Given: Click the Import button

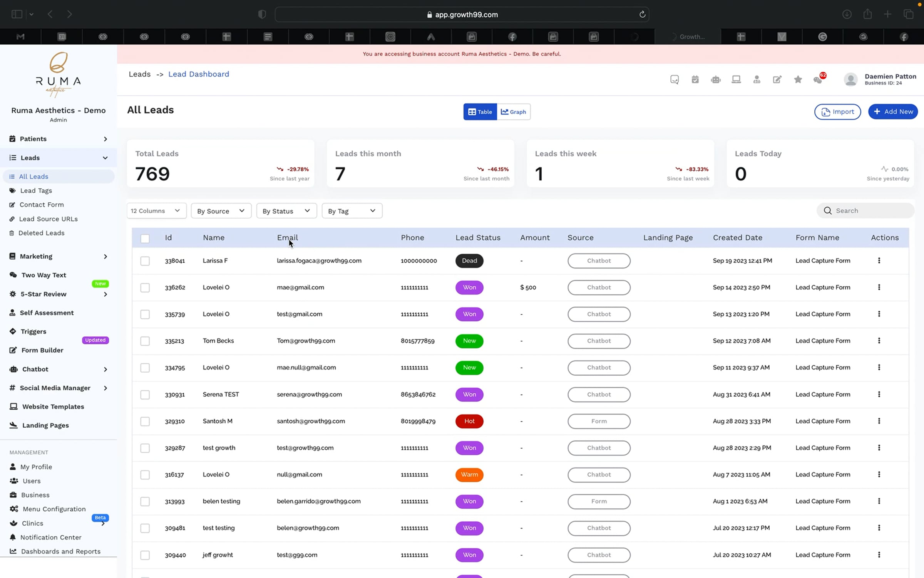Looking at the screenshot, I should [x=837, y=112].
